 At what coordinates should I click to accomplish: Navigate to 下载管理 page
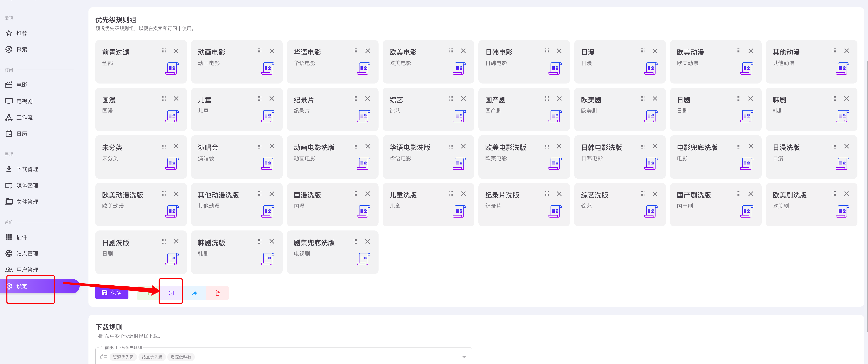pos(27,169)
